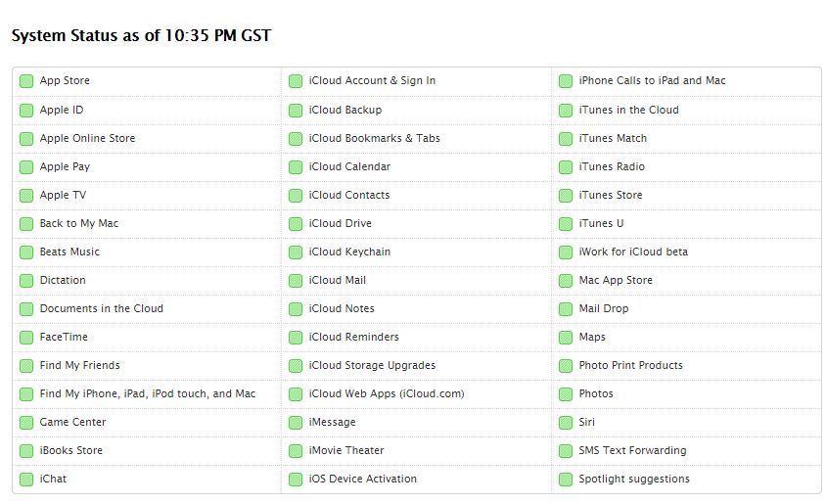Click the iCloud Keychain service label
The width and height of the screenshot is (827, 504).
349,252
